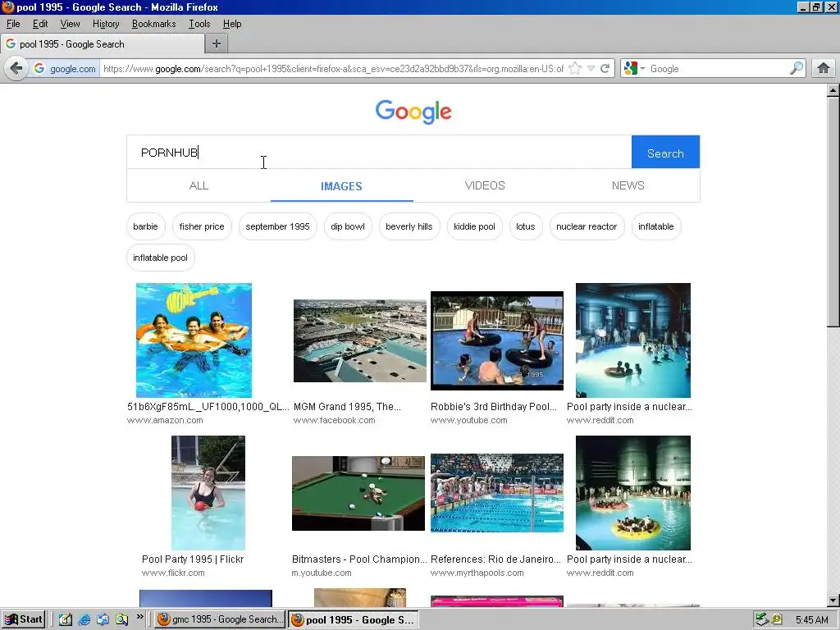
Task: Click the bookmark star icon in address bar
Action: coord(575,69)
